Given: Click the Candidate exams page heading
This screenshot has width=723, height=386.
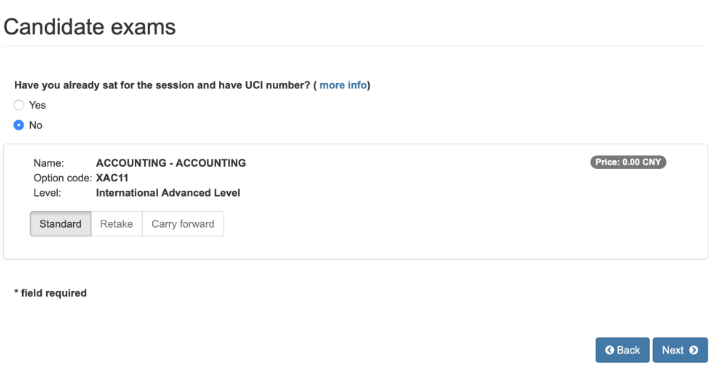Looking at the screenshot, I should (89, 27).
